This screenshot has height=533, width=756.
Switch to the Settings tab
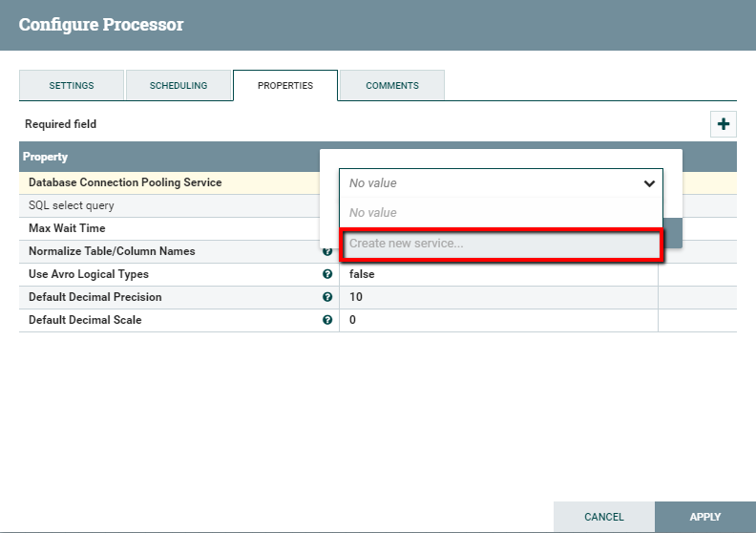[x=72, y=85]
